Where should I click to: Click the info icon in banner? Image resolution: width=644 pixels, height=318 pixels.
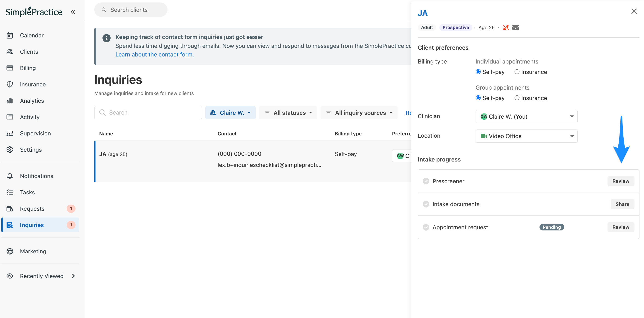[x=107, y=38]
